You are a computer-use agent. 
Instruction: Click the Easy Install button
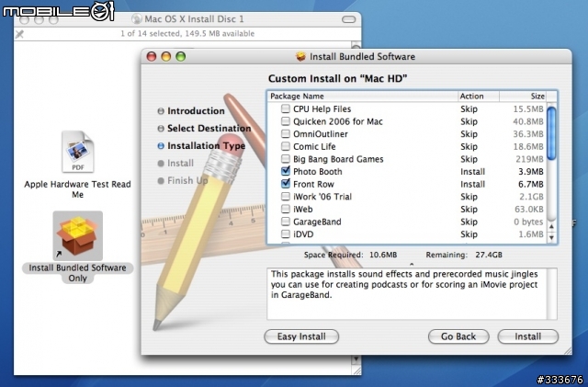301,336
